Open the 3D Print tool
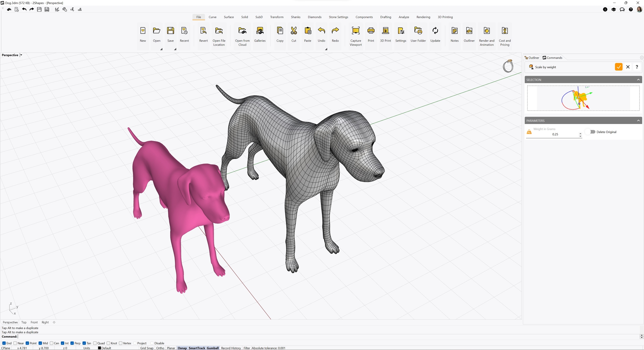The width and height of the screenshot is (644, 350). [x=385, y=31]
